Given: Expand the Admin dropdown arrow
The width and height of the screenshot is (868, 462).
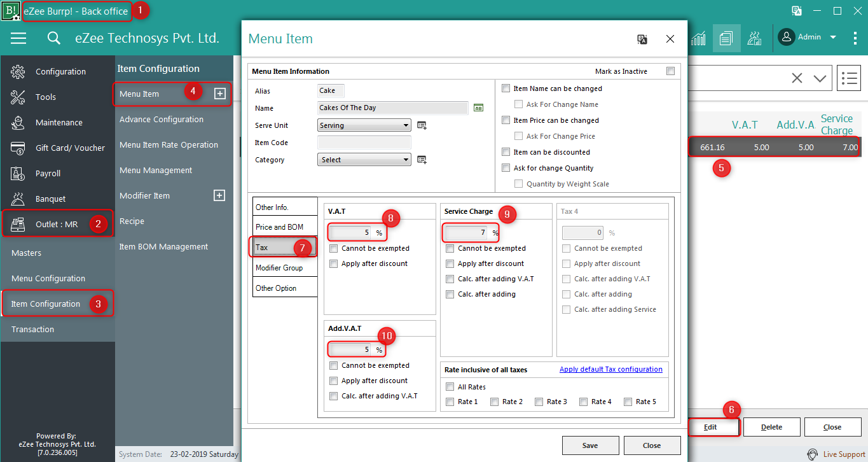Looking at the screenshot, I should pyautogui.click(x=833, y=38).
